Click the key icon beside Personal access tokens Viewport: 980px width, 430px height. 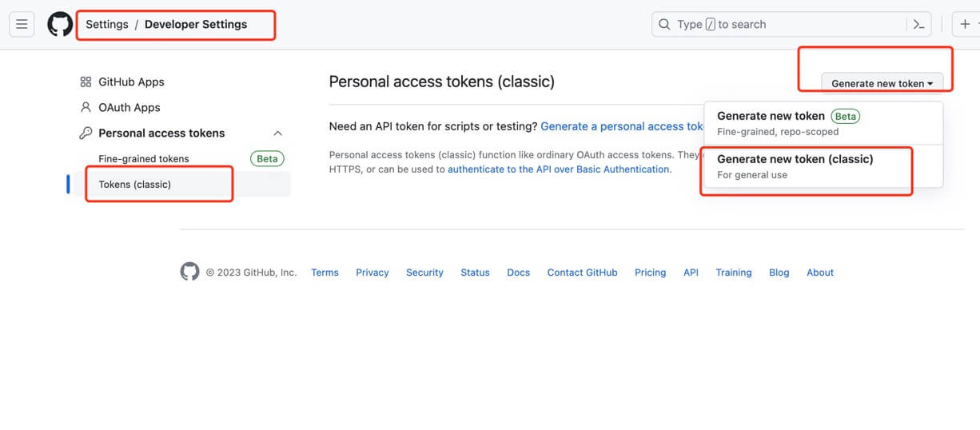(x=86, y=133)
